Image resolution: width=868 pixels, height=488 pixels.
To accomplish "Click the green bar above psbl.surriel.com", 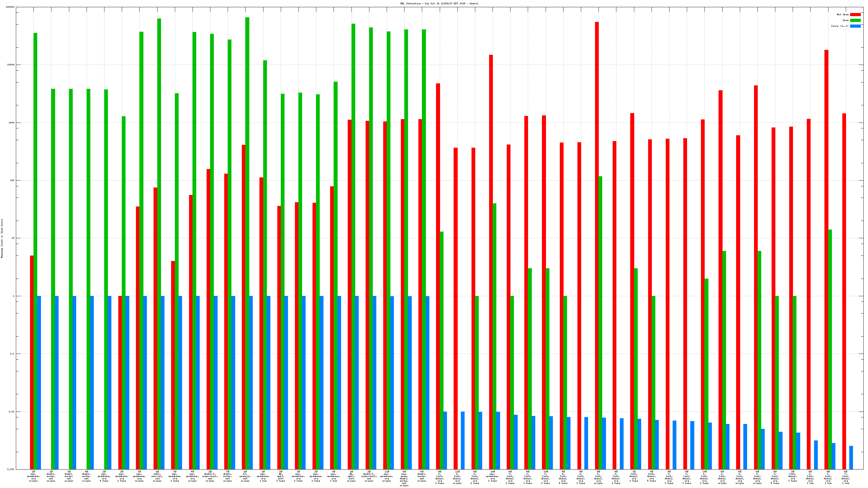I will tap(159, 135).
